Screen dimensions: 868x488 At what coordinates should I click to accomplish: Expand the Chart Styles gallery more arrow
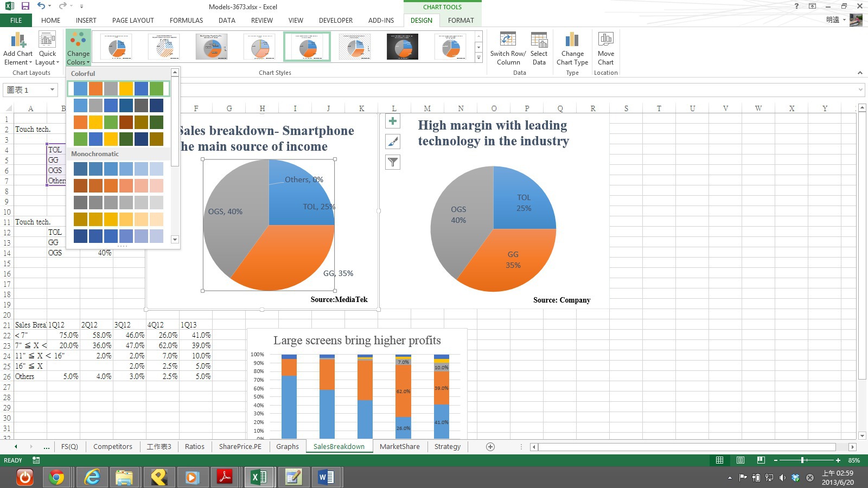(x=478, y=57)
